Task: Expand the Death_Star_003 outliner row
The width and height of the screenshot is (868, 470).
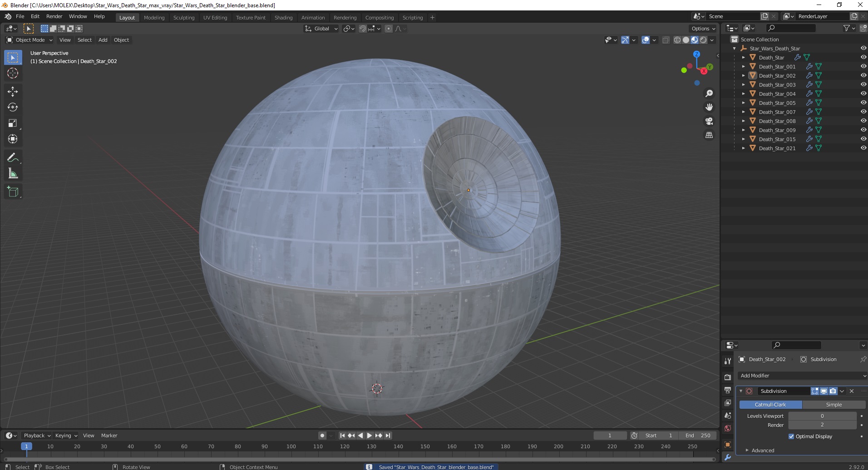Action: tap(743, 84)
